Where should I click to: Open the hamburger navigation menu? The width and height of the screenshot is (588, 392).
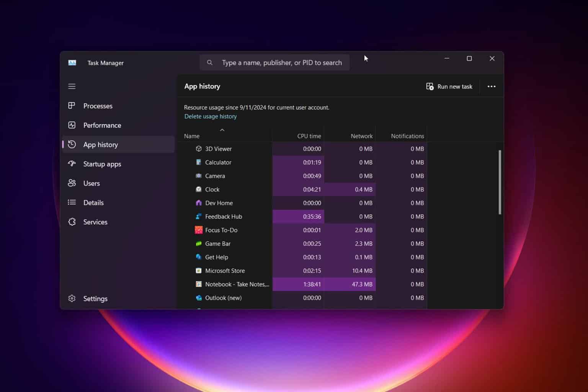(72, 86)
